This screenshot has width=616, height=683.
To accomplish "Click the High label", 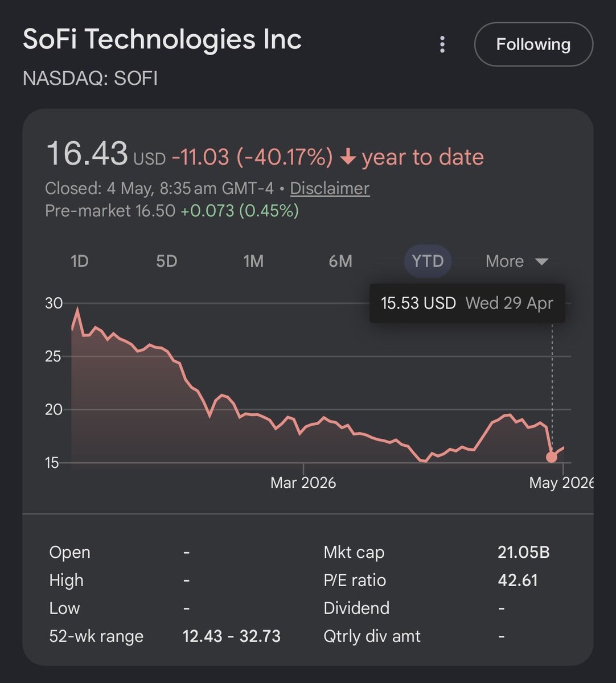I will (67, 580).
